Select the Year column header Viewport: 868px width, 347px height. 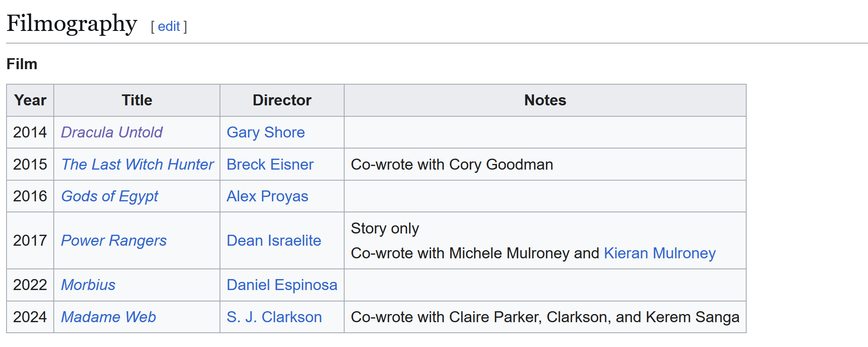point(30,100)
